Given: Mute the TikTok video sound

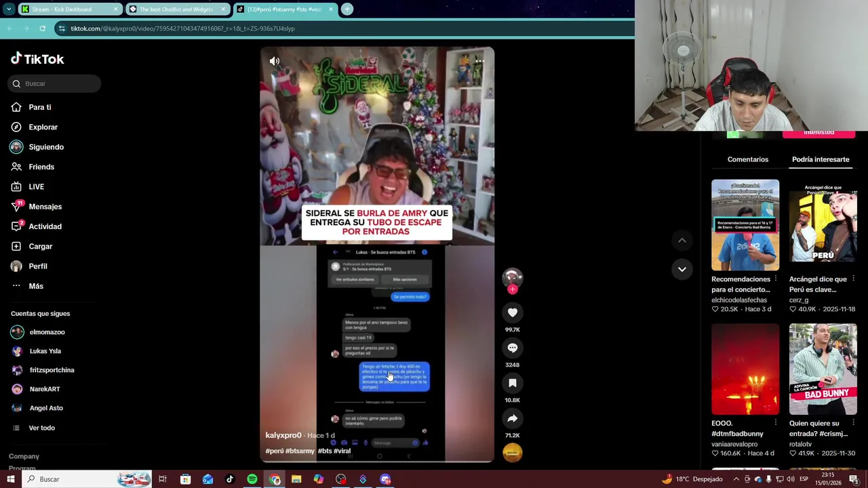Looking at the screenshot, I should [x=275, y=61].
